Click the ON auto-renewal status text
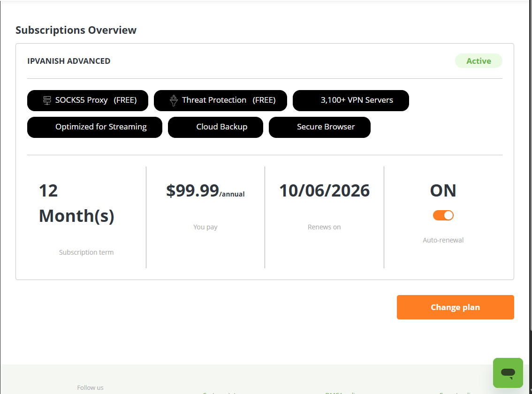Image resolution: width=532 pixels, height=394 pixels. [x=443, y=191]
